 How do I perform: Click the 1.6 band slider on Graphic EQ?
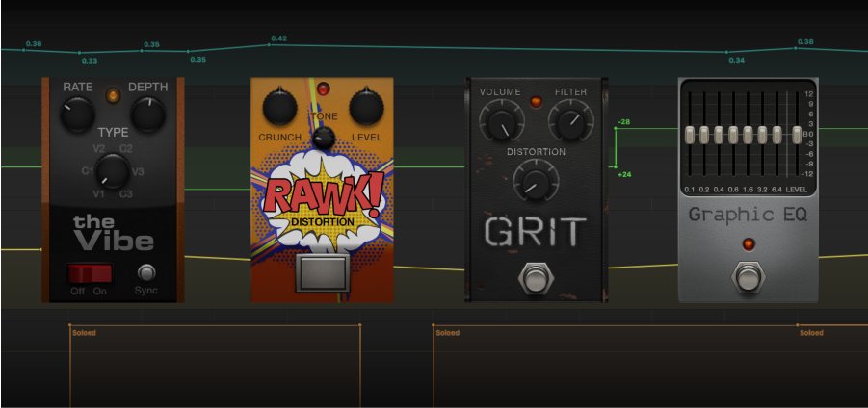pyautogui.click(x=746, y=135)
